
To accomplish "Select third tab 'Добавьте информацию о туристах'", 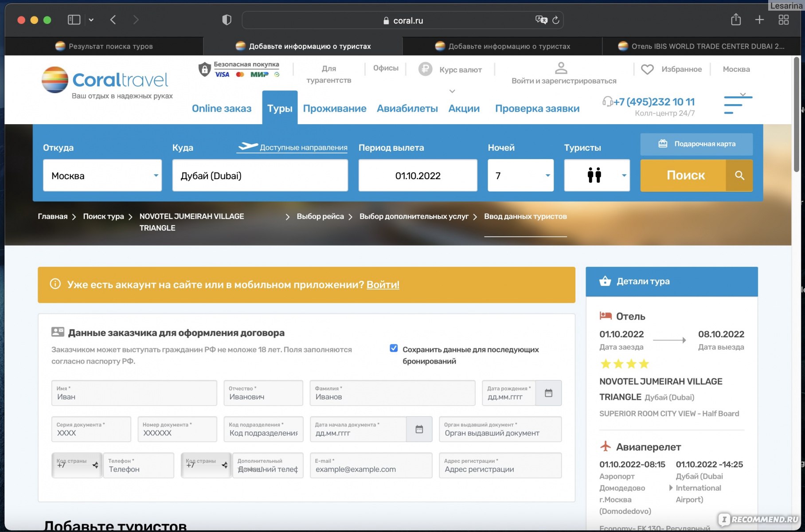I will 502,46.
